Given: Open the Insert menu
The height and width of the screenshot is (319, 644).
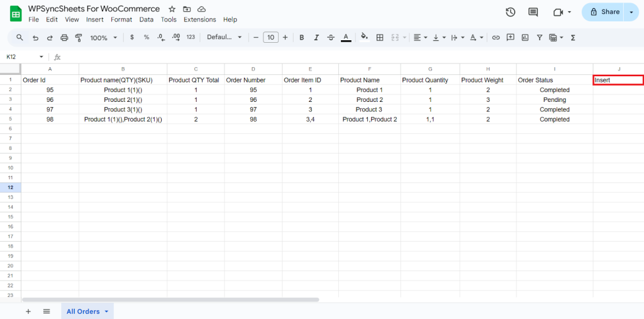Looking at the screenshot, I should click(95, 20).
